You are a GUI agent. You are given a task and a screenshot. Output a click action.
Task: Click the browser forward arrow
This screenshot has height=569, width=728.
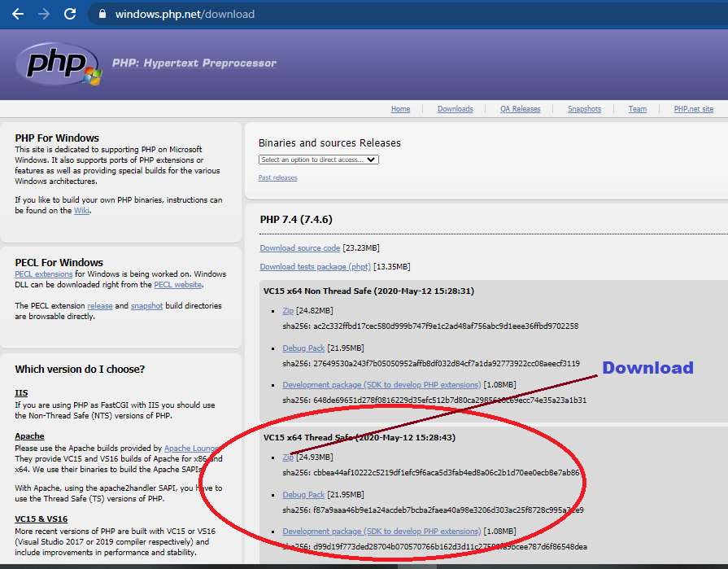point(44,14)
